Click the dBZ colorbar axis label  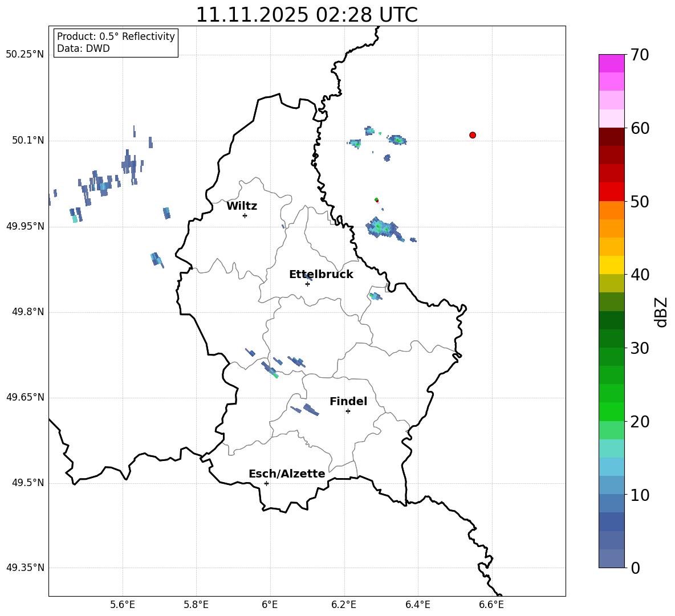pyautogui.click(x=661, y=312)
